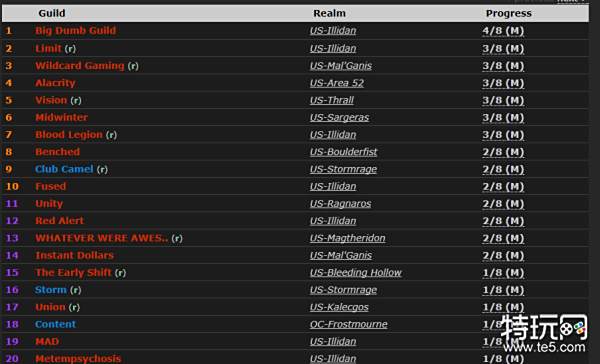Screen dimensions: 600x364
Task: Open 2/8 (M) progress for Instant Dollars
Action: [503, 255]
